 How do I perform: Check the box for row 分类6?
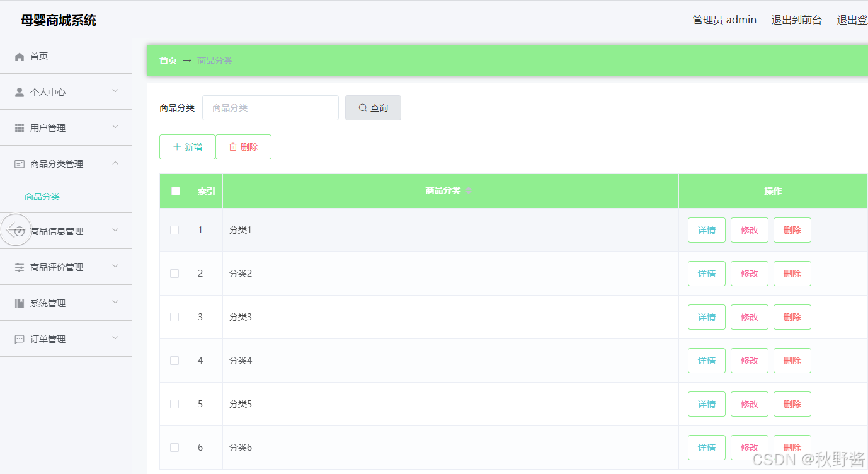(x=174, y=448)
